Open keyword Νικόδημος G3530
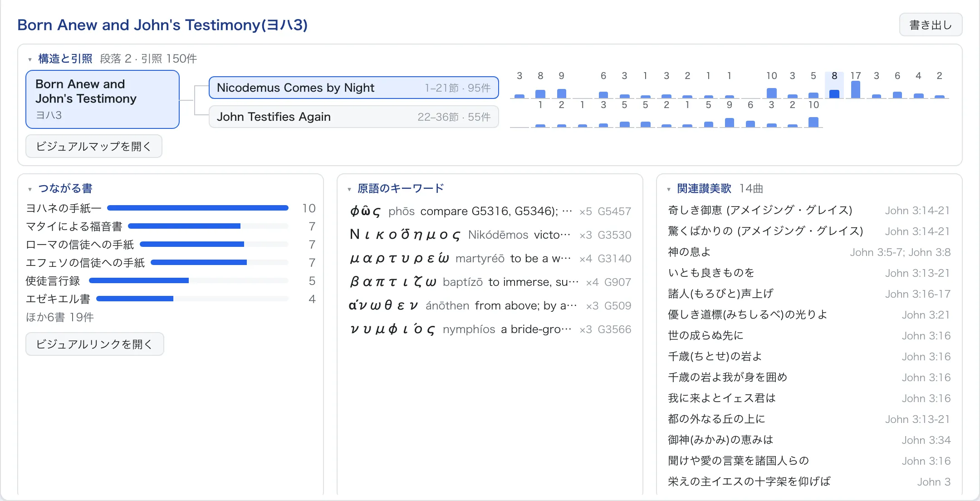 tap(490, 235)
